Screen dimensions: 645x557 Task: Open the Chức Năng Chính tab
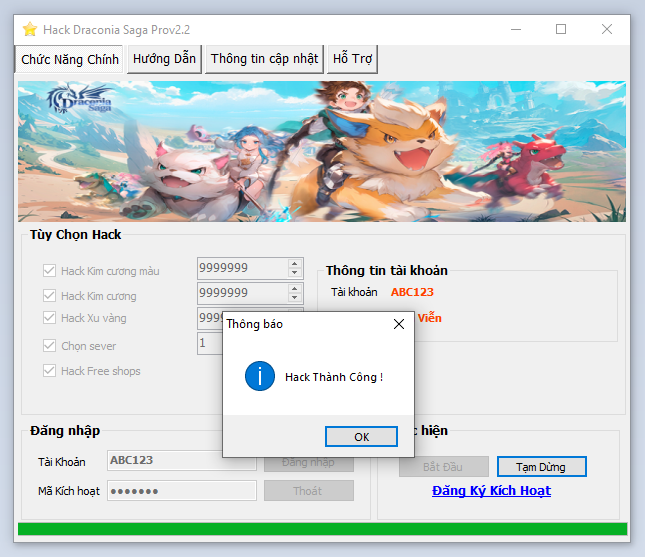(70, 60)
